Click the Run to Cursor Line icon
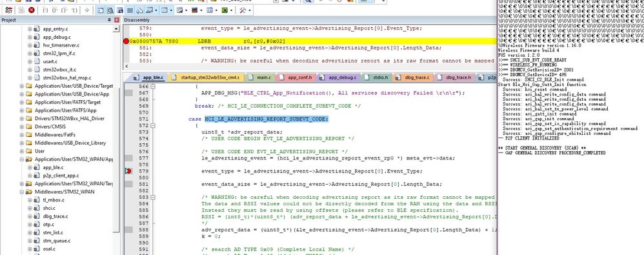Viewport: 644px width, 255px height. pyautogui.click(x=74, y=10)
